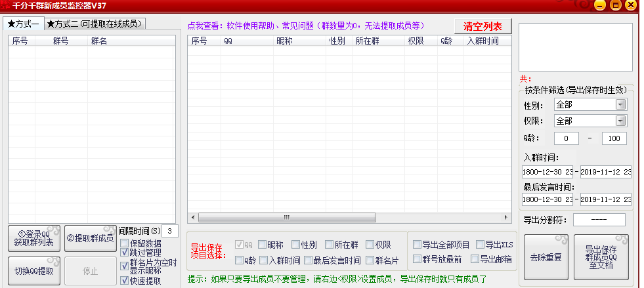Open the 权限 filter dropdown
This screenshot has width=644, height=288.
pos(620,121)
